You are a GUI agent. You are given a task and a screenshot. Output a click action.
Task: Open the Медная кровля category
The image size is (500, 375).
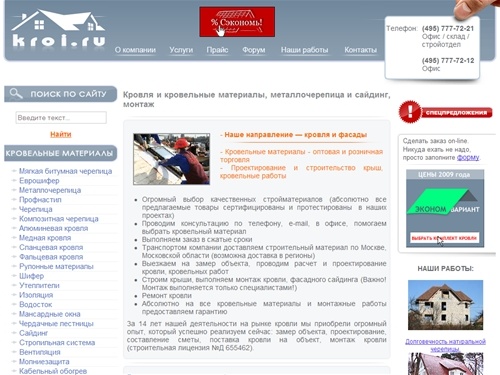(x=45, y=238)
